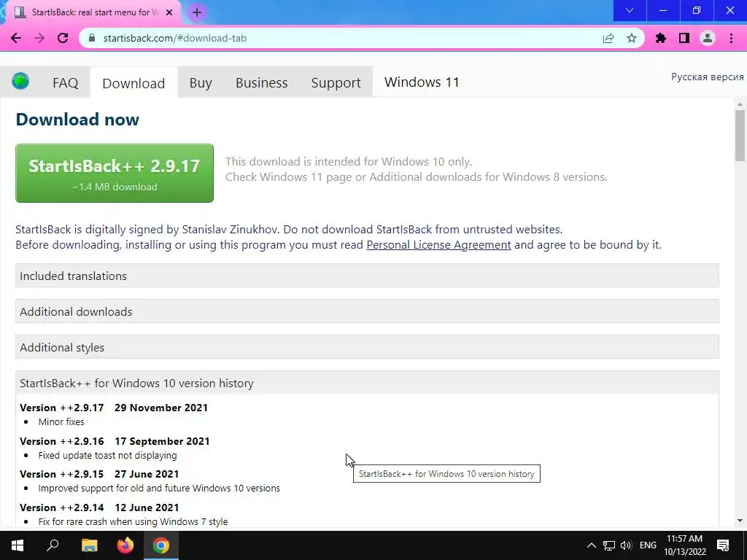
Task: Click the Version ++2.9.17 heading
Action: 114,408
